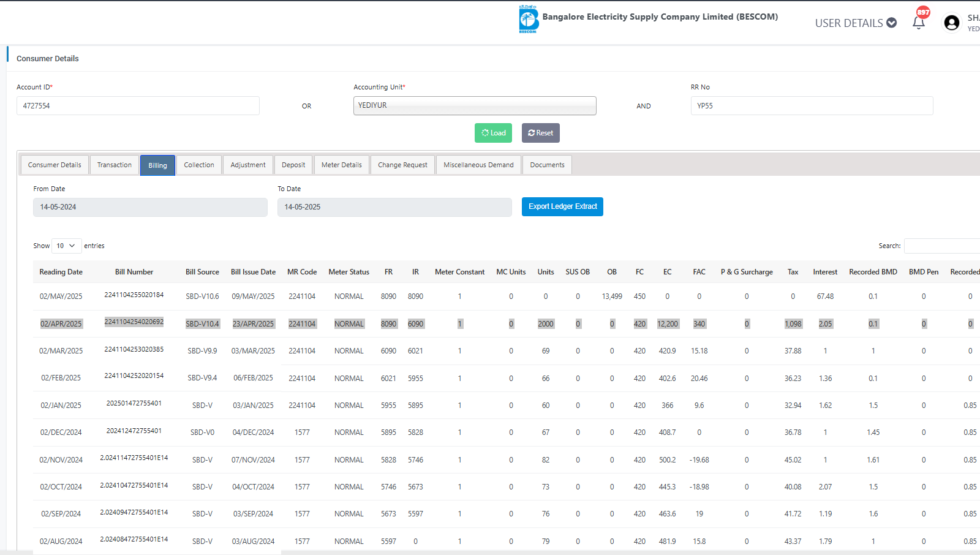This screenshot has height=555, width=980.
Task: Expand the USER DETAILS dropdown
Action: click(x=856, y=23)
